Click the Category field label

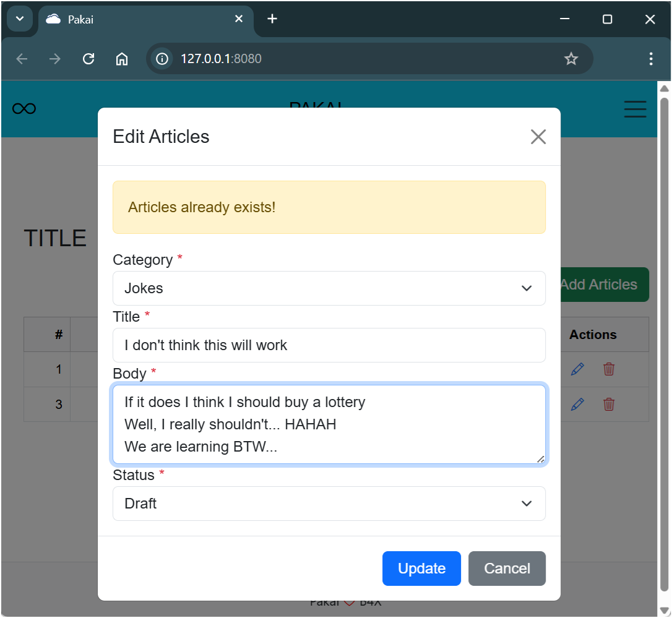click(x=142, y=260)
